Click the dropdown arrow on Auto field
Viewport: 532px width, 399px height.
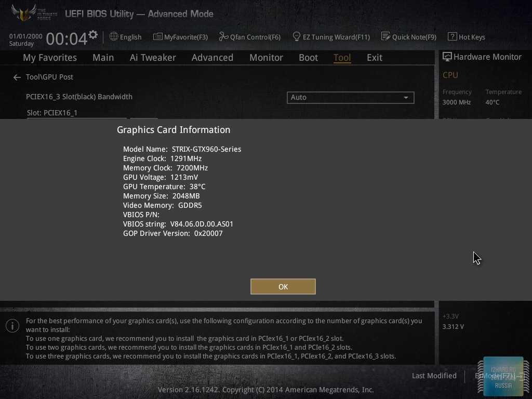coord(406,98)
